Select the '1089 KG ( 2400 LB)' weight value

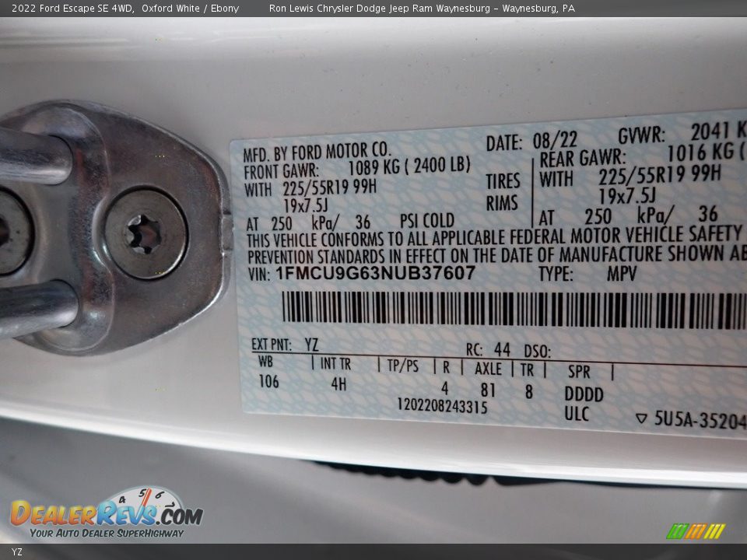coord(409,166)
